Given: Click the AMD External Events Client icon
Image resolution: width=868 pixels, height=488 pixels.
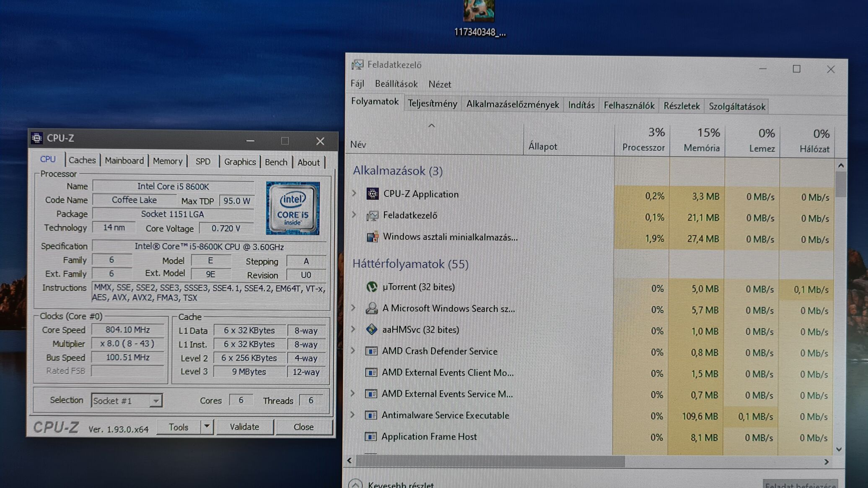Looking at the screenshot, I should [371, 372].
